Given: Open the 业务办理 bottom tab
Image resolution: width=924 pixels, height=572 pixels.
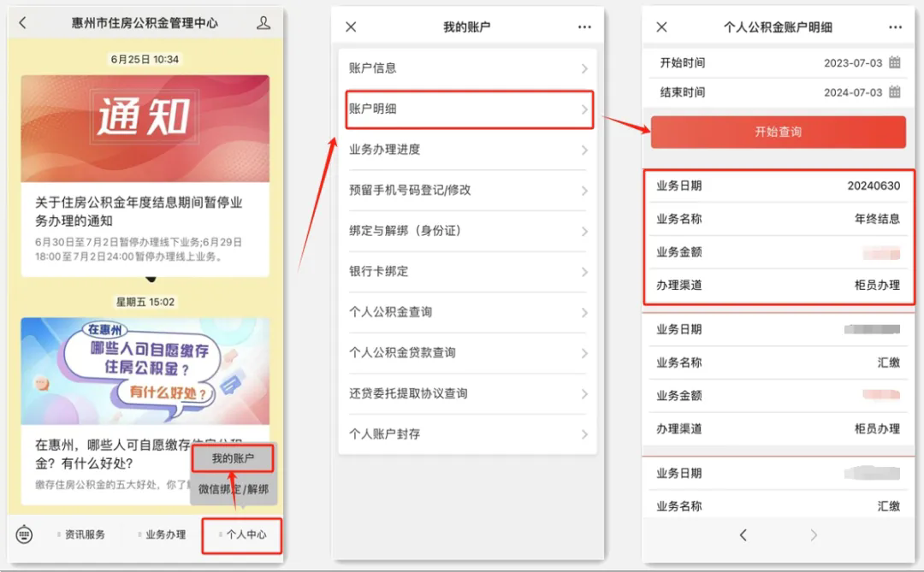Looking at the screenshot, I should point(164,535).
